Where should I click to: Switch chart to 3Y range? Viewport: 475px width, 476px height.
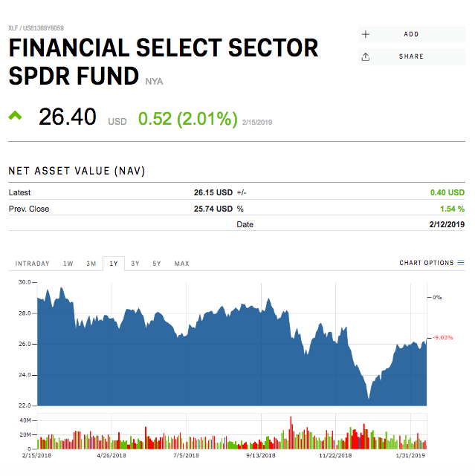tap(135, 264)
